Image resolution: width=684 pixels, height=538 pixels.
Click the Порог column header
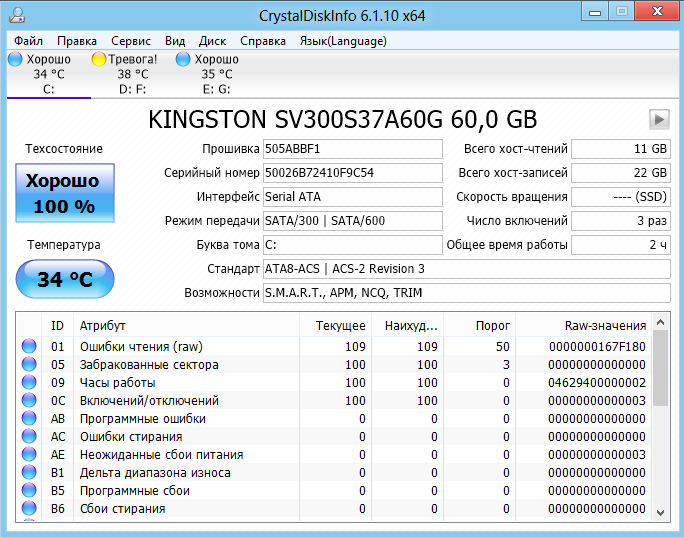tap(479, 326)
